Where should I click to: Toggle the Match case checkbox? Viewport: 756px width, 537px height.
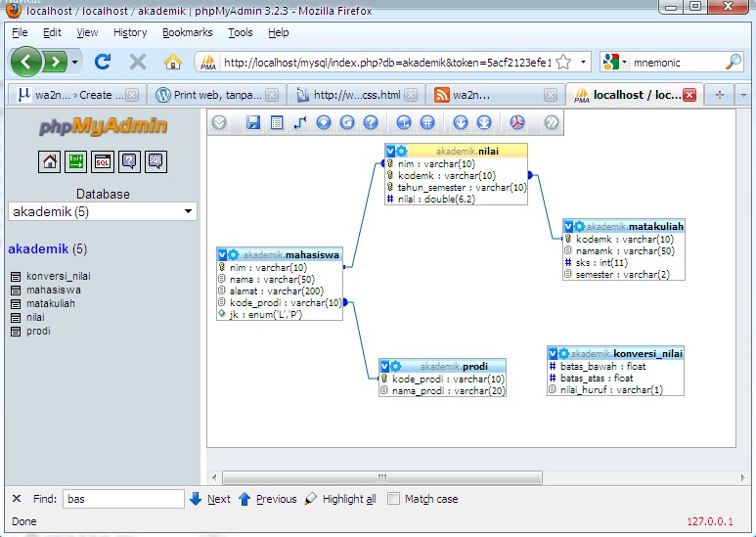point(393,499)
